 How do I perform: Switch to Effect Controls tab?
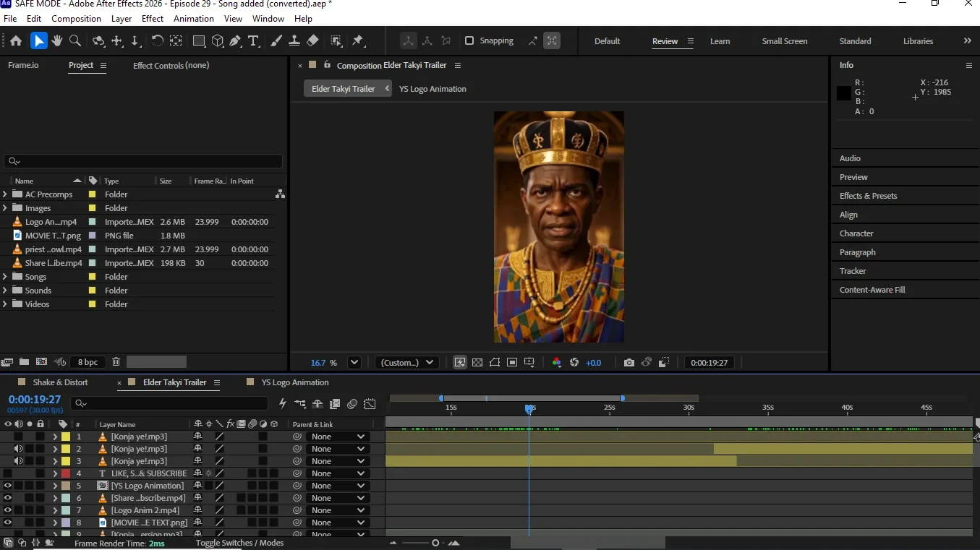(171, 65)
